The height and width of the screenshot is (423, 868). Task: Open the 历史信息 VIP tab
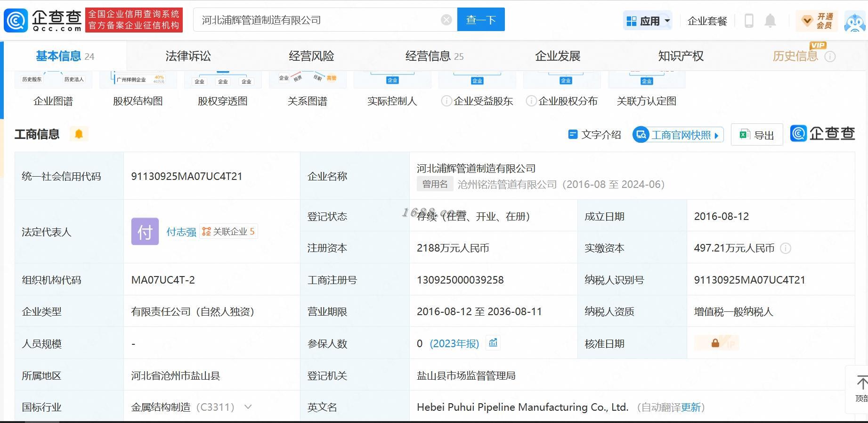point(795,56)
